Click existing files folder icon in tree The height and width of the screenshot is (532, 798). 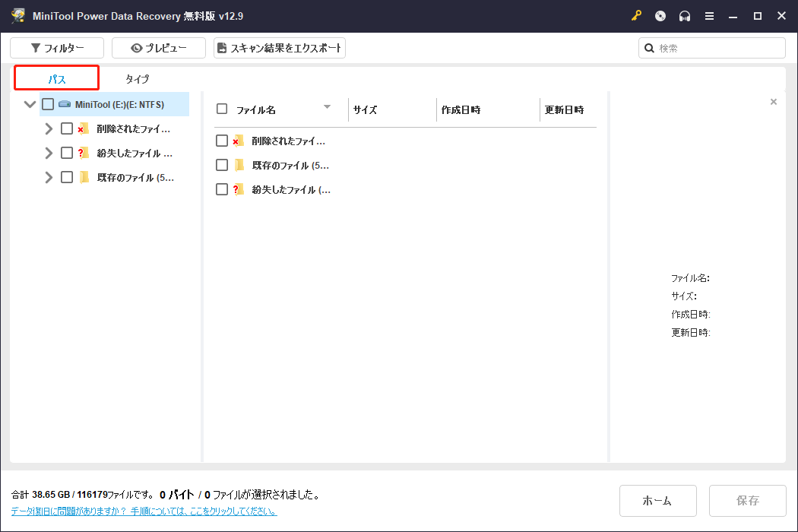tap(84, 177)
